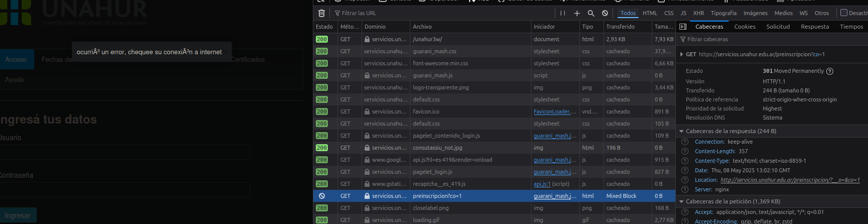Sort by the Tipo column header
The height and width of the screenshot is (224, 868).
591,27
